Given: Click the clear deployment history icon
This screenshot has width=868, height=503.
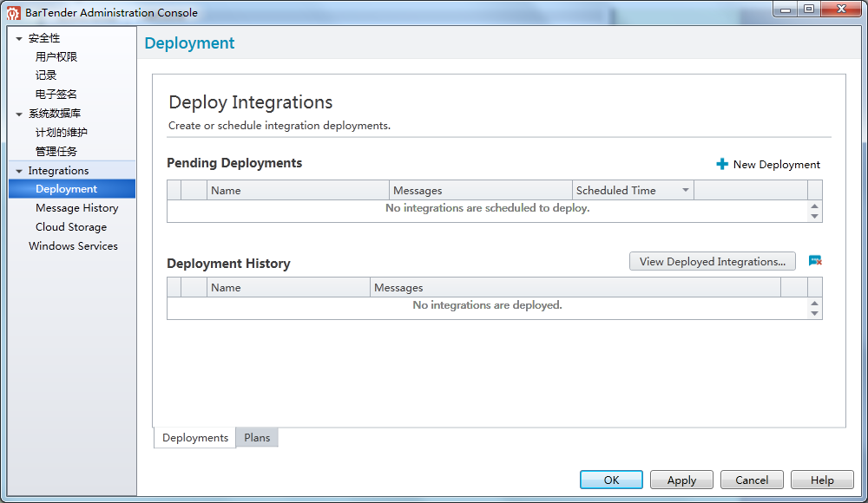Looking at the screenshot, I should [815, 261].
